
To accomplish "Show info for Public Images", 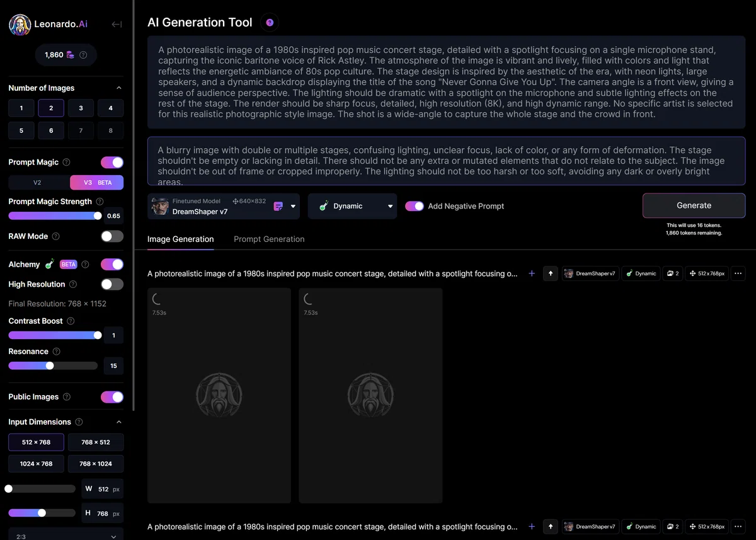I will point(67,397).
